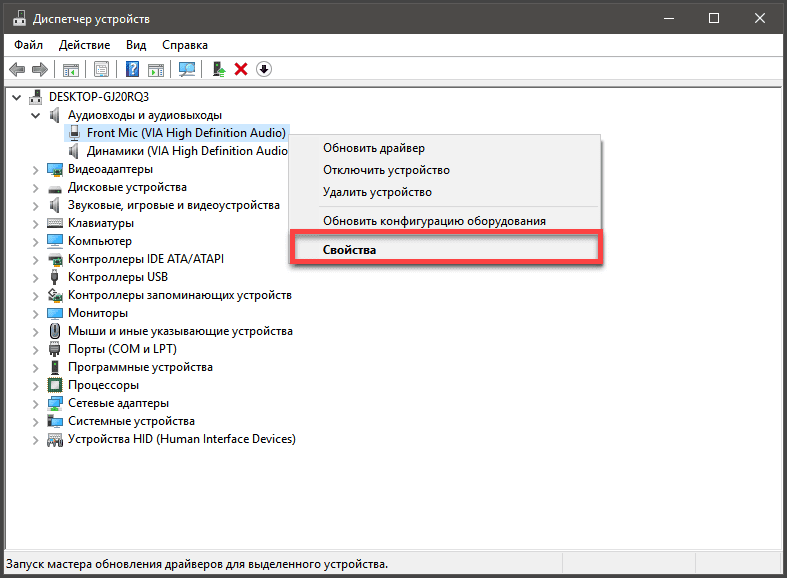
Task: Select Обновить драйвер in the context menu
Action: (x=374, y=148)
